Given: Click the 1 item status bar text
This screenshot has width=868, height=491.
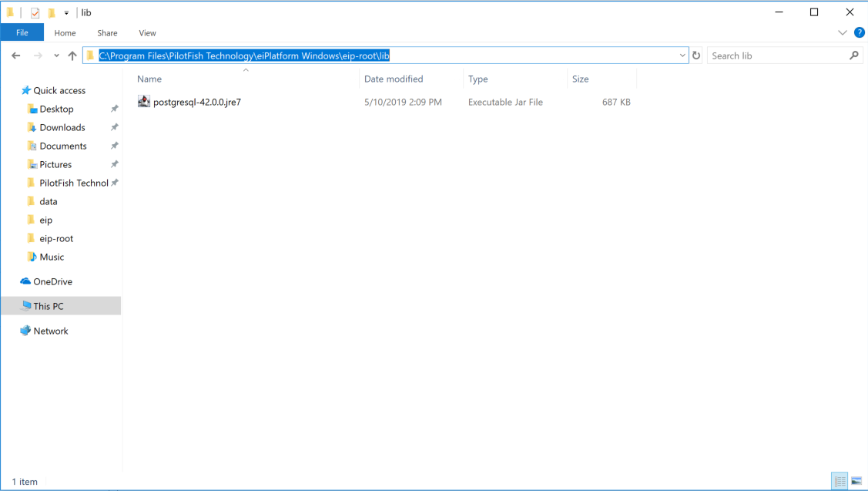Looking at the screenshot, I should click(25, 482).
